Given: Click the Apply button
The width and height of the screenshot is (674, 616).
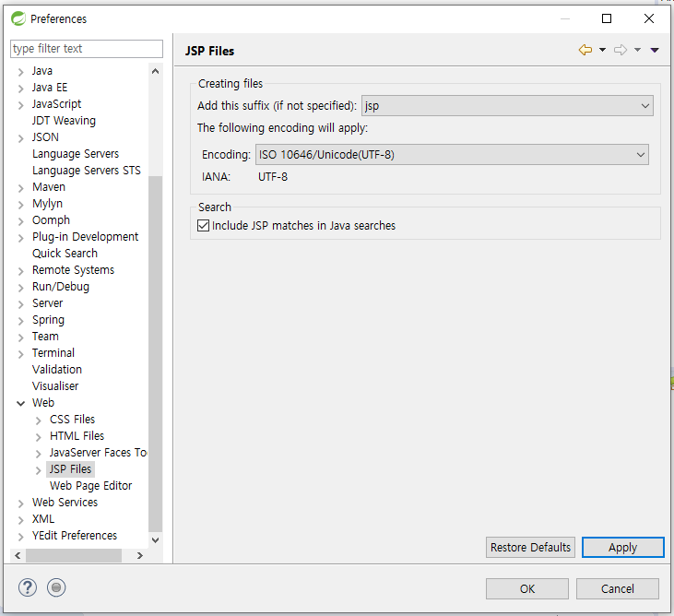Looking at the screenshot, I should tap(623, 547).
